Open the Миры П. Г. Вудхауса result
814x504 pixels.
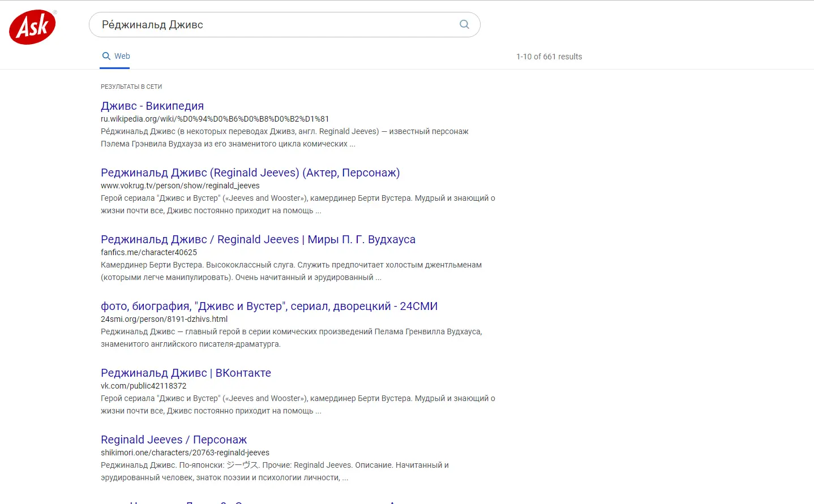[x=258, y=239]
